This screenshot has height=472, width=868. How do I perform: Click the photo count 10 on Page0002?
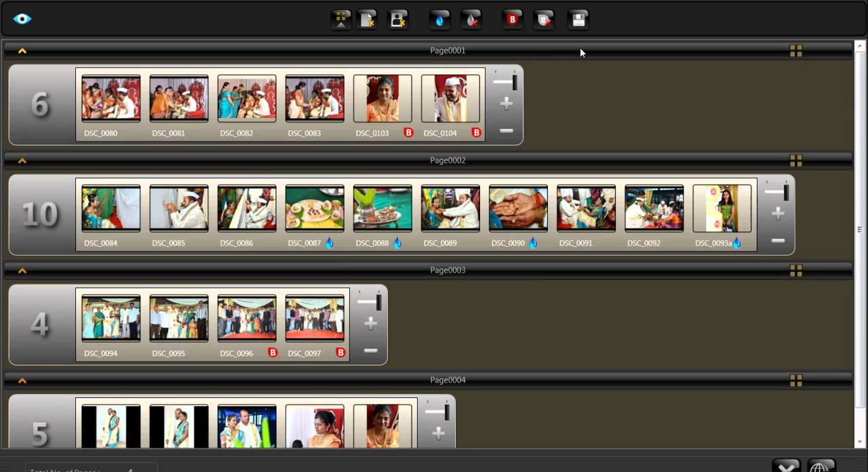(x=40, y=214)
